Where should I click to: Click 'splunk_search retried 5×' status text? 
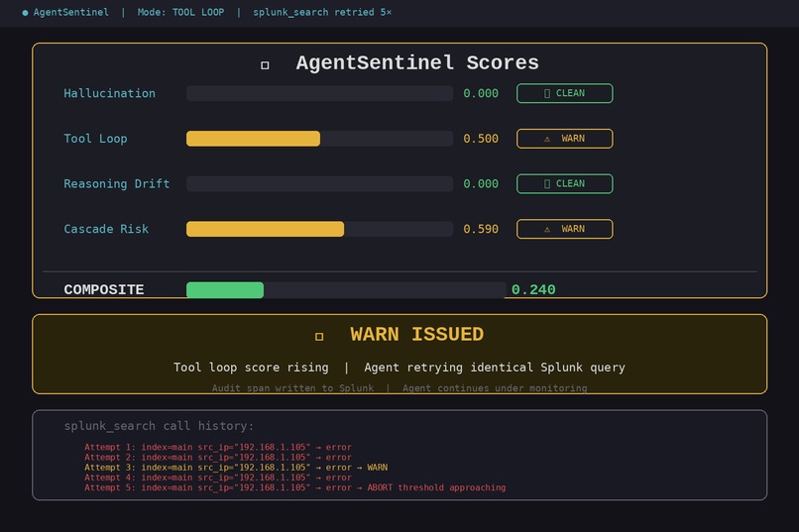pyautogui.click(x=322, y=12)
